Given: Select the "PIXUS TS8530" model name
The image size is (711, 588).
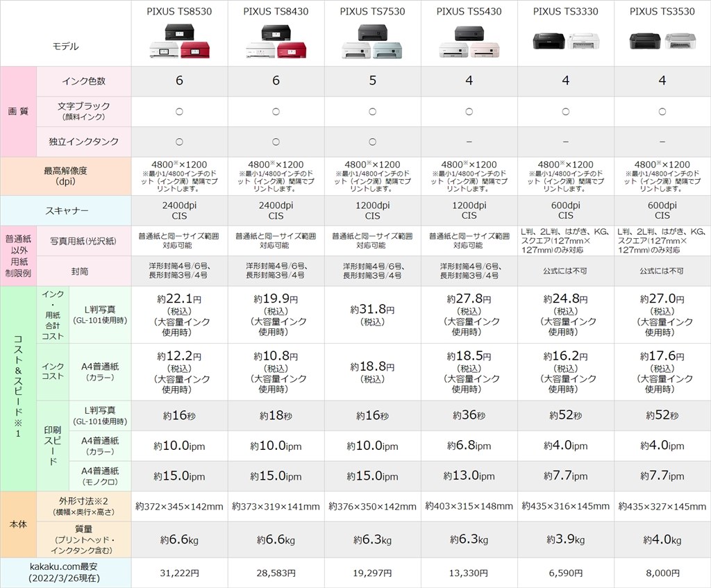Looking at the screenshot, I should click(x=179, y=11).
